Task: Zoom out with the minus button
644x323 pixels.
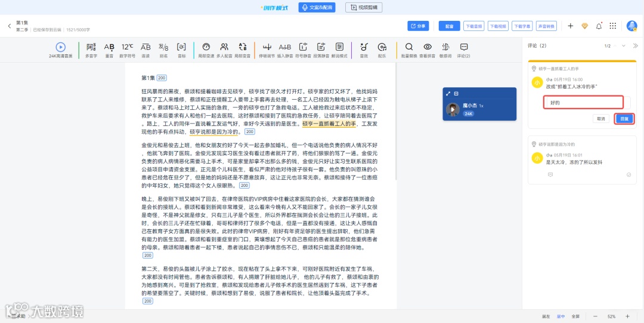Action: [595, 316]
